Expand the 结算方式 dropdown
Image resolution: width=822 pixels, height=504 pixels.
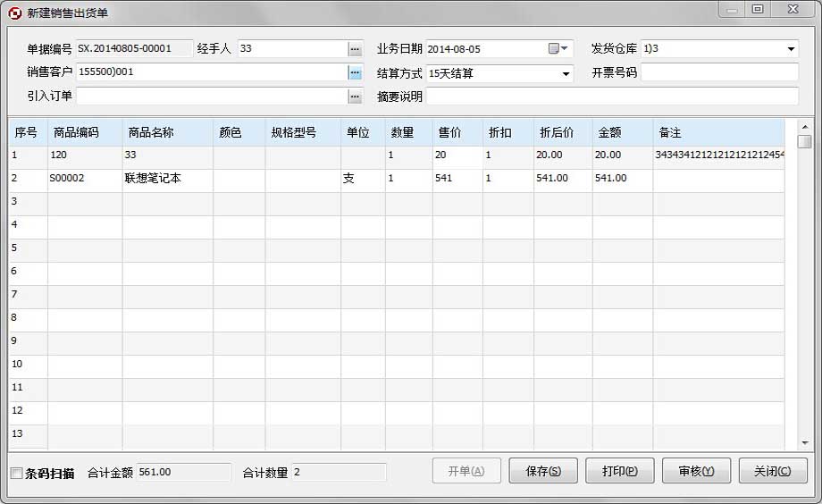click(x=566, y=73)
